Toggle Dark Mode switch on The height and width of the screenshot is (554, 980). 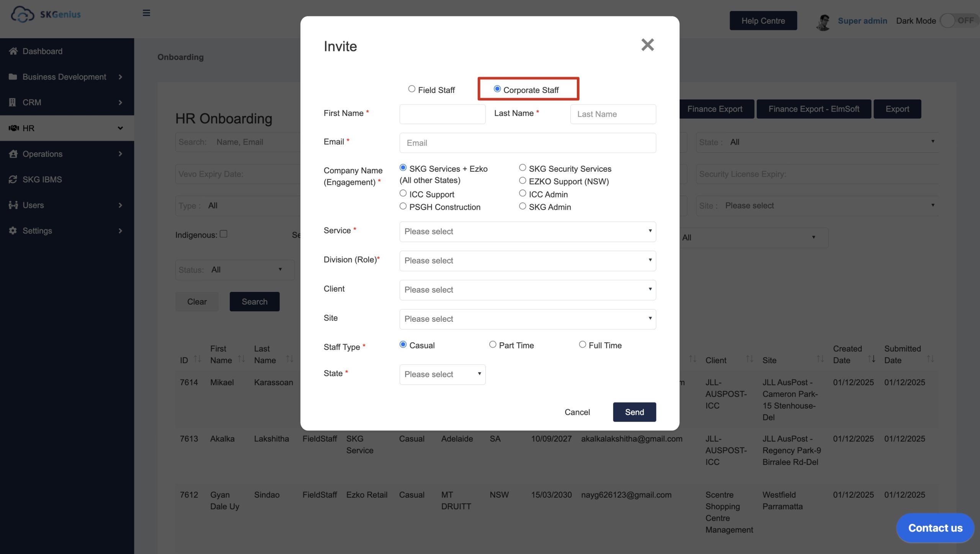coord(958,21)
